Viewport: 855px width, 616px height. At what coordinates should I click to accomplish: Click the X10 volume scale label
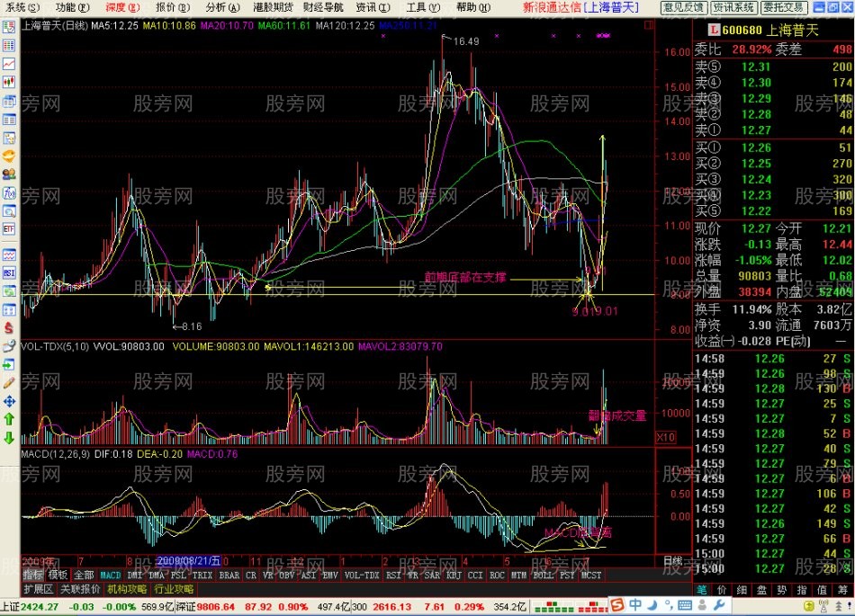(x=665, y=437)
